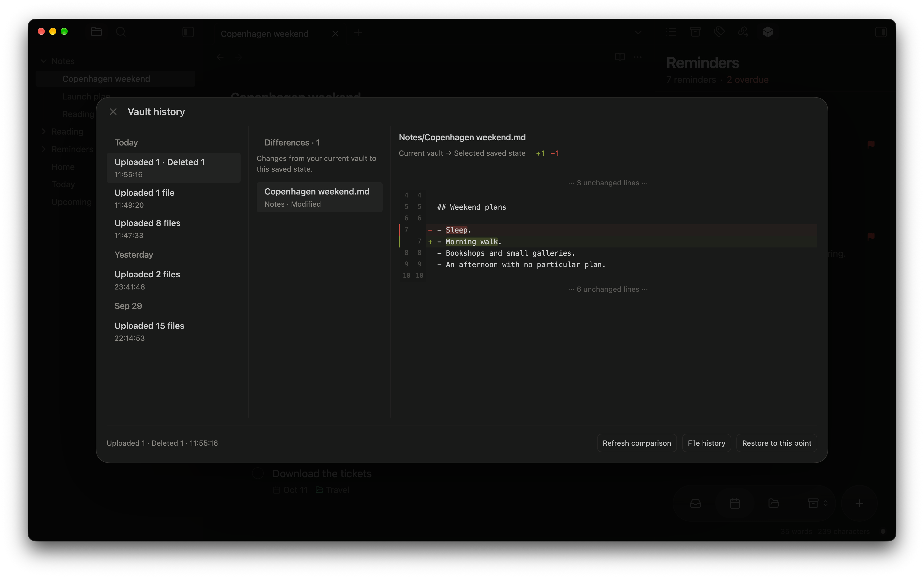924x578 pixels.
Task: Collapse the Notes folder in sidebar
Action: [x=44, y=61]
